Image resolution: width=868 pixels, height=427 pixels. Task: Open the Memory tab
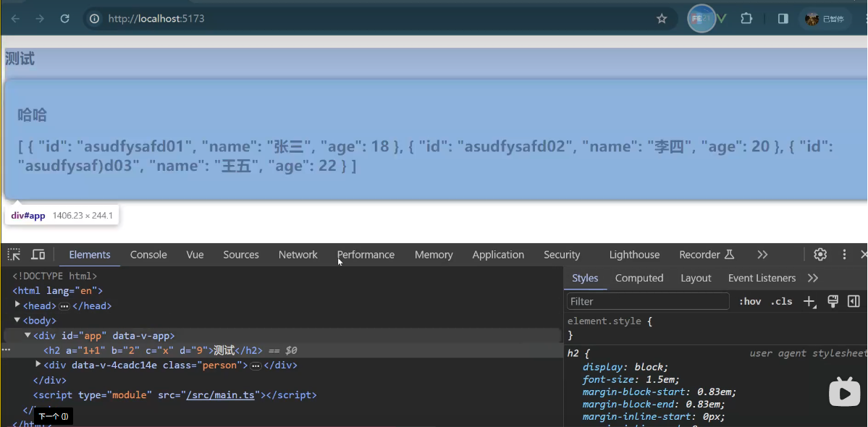pos(434,255)
